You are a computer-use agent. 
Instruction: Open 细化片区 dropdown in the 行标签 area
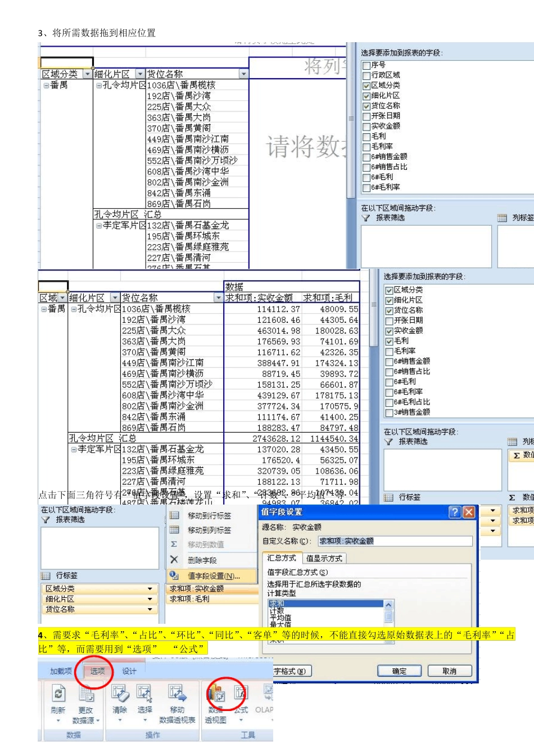pos(150,599)
